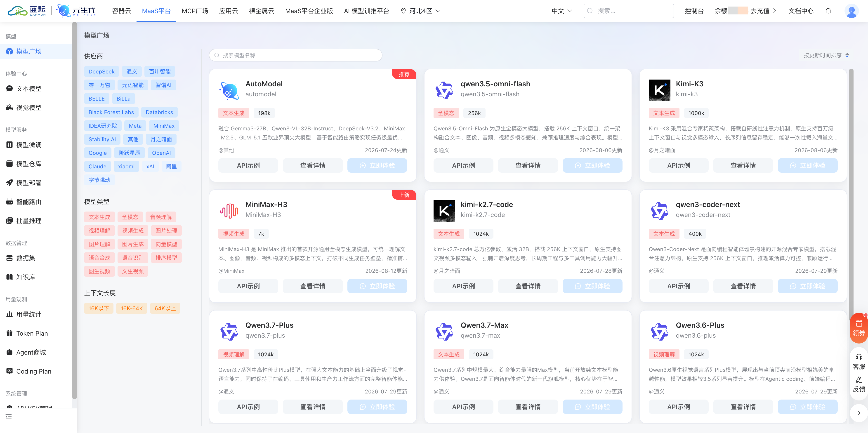This screenshot has height=433, width=868.
Task: Toggle the 64K以上 context length filter
Action: 165,308
